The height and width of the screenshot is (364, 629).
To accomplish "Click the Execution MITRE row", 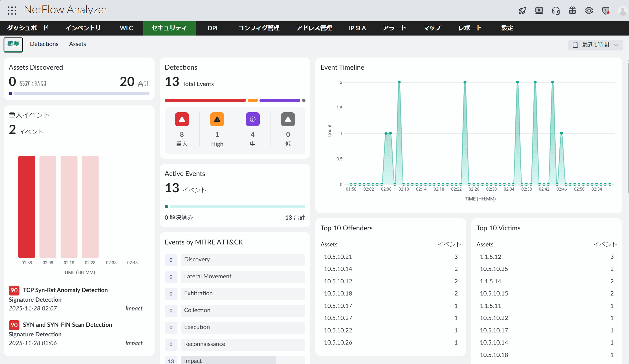I will coord(235,328).
